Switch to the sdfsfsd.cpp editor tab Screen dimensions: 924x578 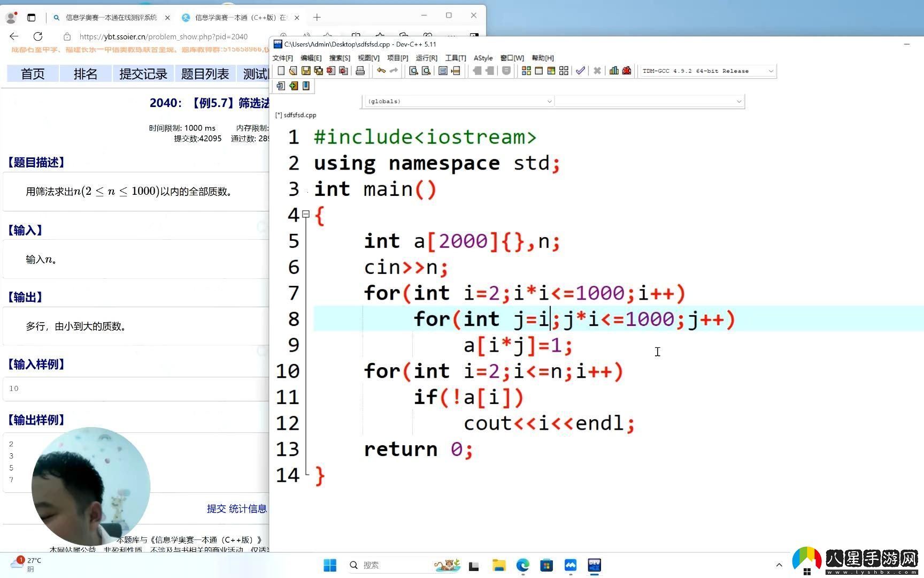pos(296,115)
